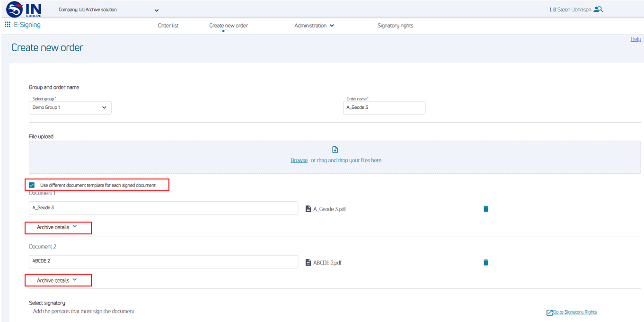Click the Browse link to upload files
The image size is (644, 322).
(299, 161)
